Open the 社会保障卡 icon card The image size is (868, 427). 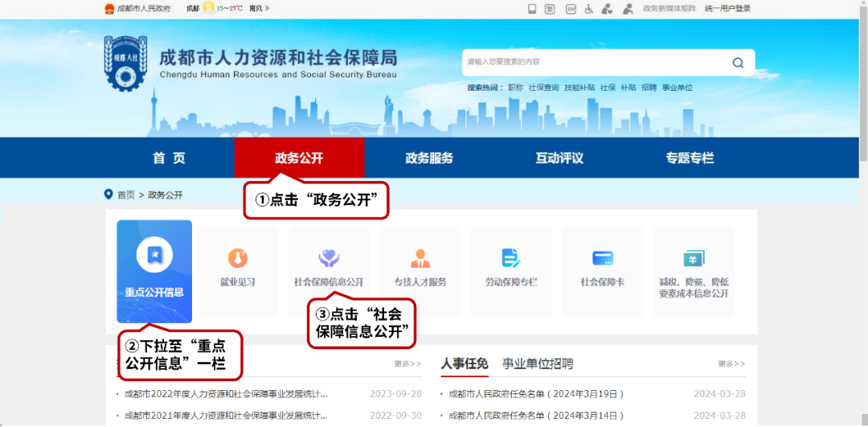coord(603,271)
